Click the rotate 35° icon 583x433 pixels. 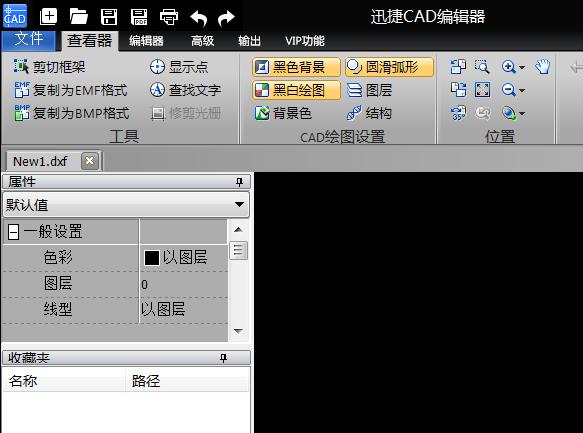coord(458,113)
